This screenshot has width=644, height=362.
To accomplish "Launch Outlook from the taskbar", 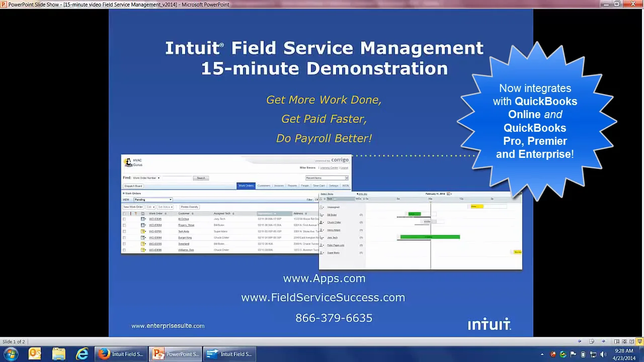I will [x=35, y=354].
